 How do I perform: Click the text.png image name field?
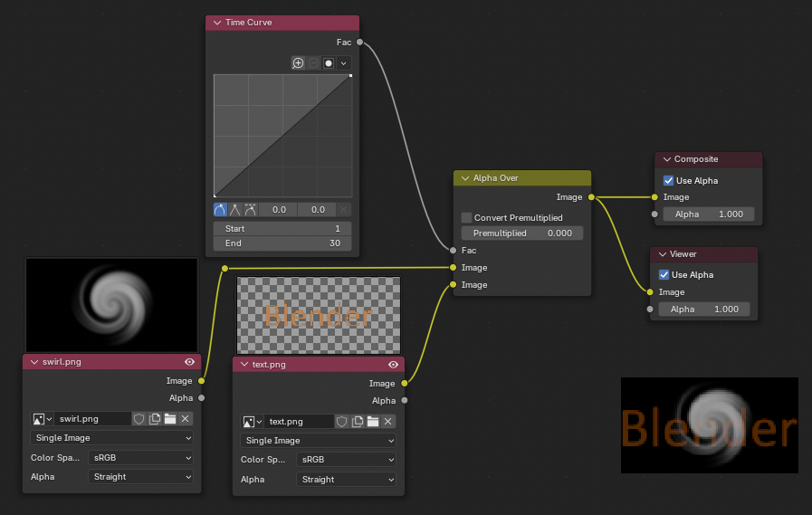(x=299, y=421)
